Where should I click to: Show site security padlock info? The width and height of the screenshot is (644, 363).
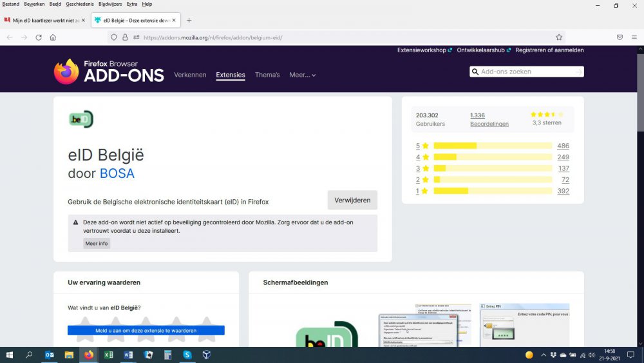click(126, 37)
